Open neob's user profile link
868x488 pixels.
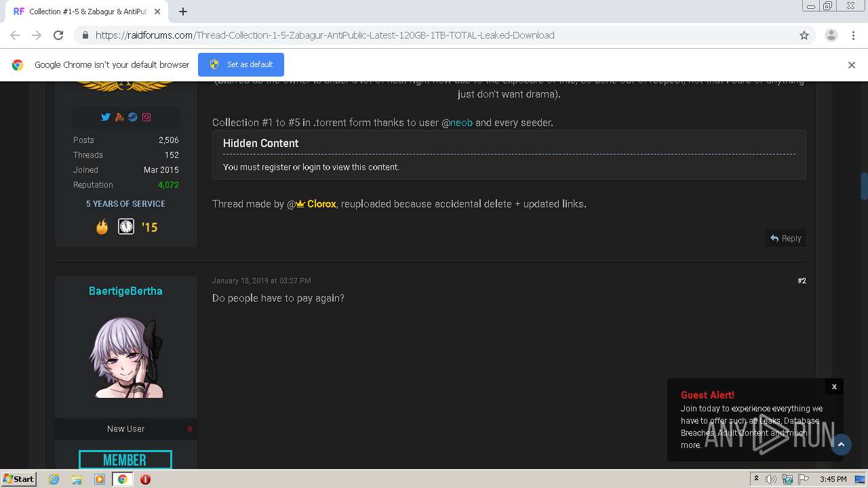[461, 123]
